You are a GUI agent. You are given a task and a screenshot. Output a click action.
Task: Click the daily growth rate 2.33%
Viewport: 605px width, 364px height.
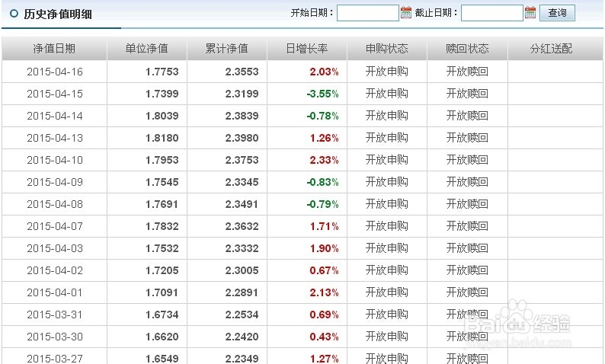pyautogui.click(x=324, y=160)
